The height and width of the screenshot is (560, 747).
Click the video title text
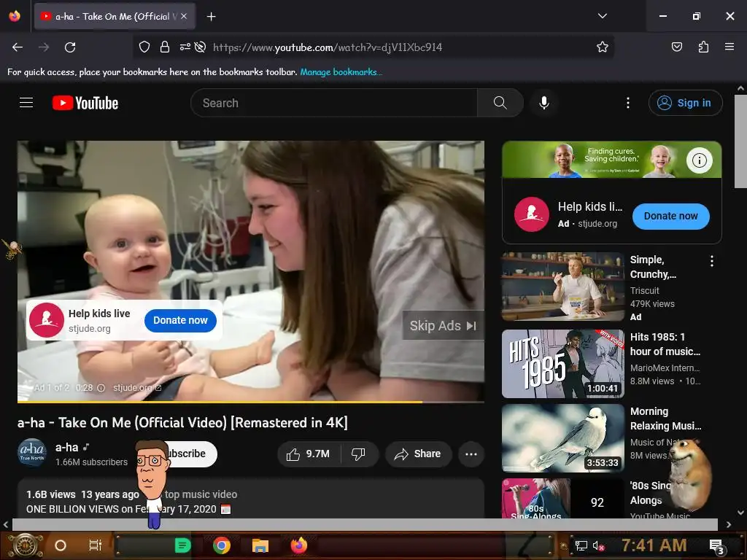pyautogui.click(x=182, y=423)
